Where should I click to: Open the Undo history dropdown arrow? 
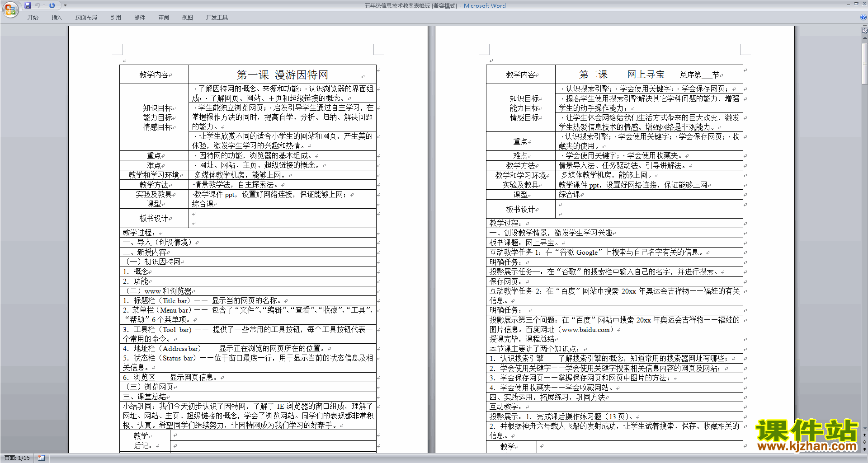pos(44,5)
